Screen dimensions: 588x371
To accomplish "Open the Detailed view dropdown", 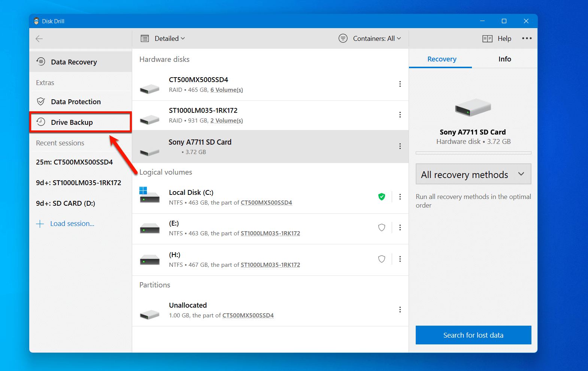I will 170,39.
